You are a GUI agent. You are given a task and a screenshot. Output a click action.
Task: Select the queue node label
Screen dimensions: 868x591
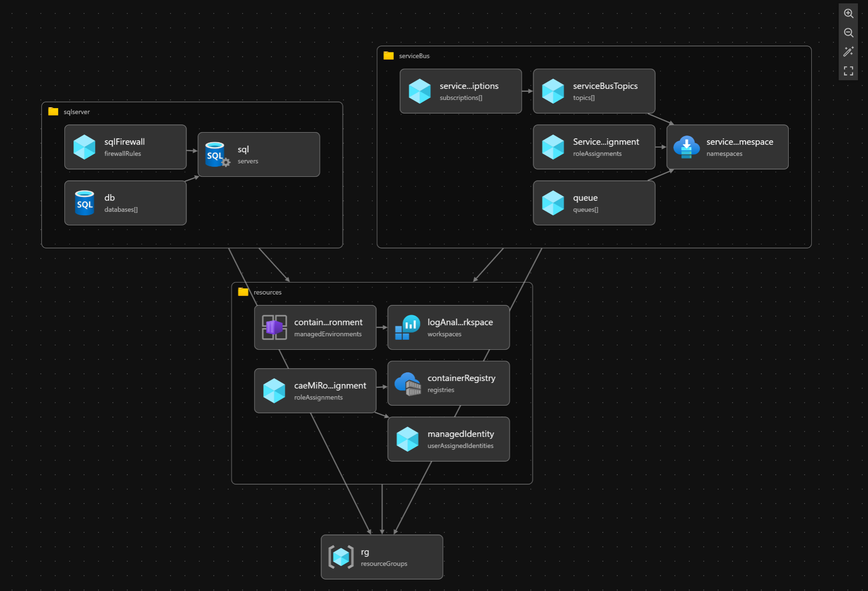click(x=585, y=198)
